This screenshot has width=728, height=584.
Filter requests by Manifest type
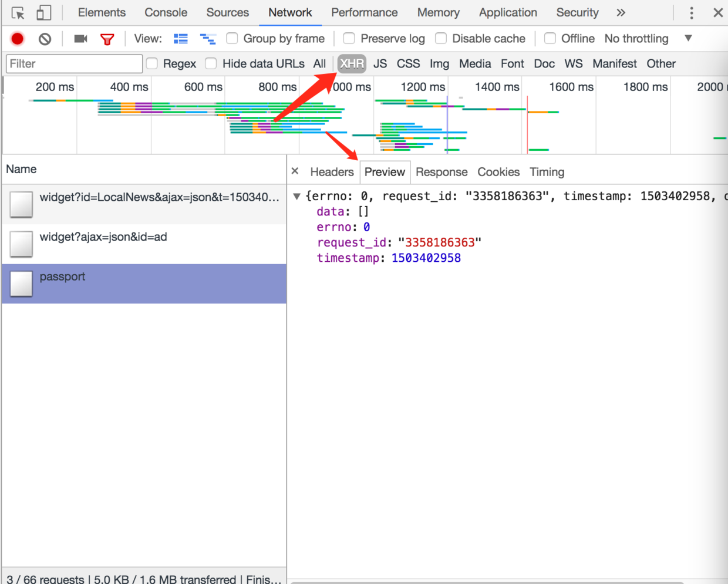[614, 63]
